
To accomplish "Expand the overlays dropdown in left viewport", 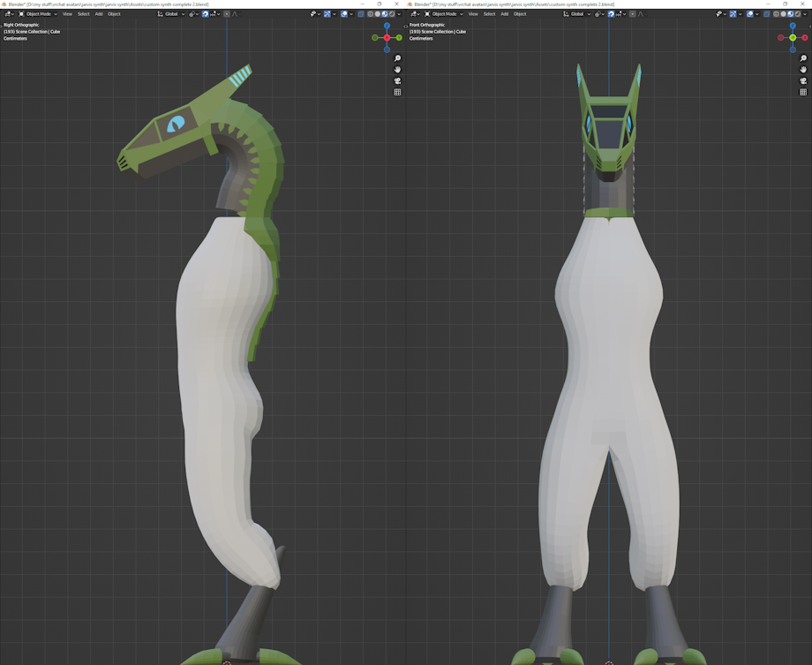I will click(352, 14).
